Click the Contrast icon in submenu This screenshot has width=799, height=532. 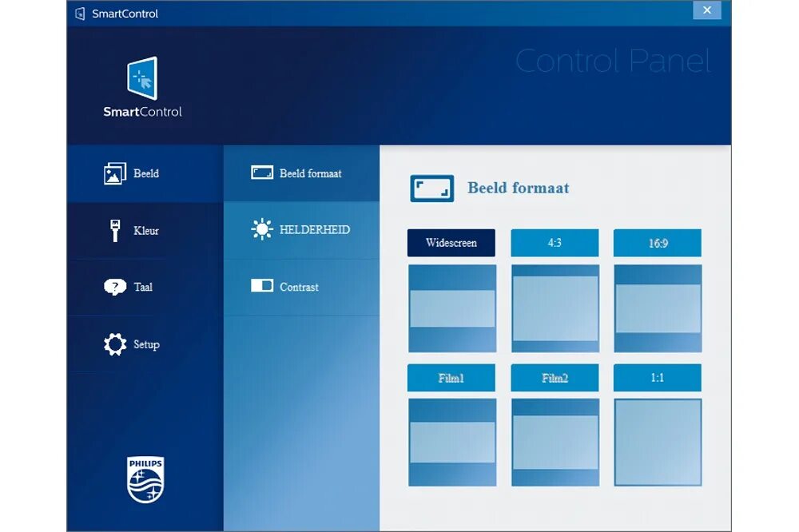[x=262, y=285]
